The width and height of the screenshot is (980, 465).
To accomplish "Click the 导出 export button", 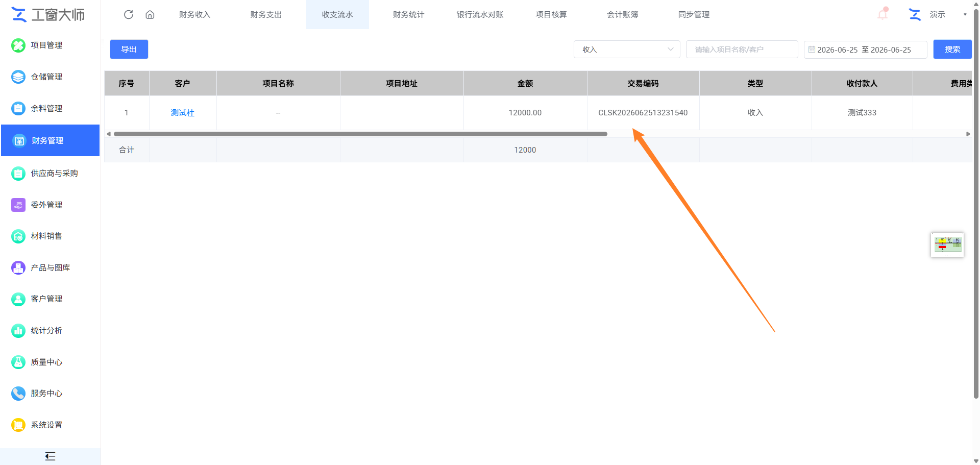I will click(x=129, y=49).
